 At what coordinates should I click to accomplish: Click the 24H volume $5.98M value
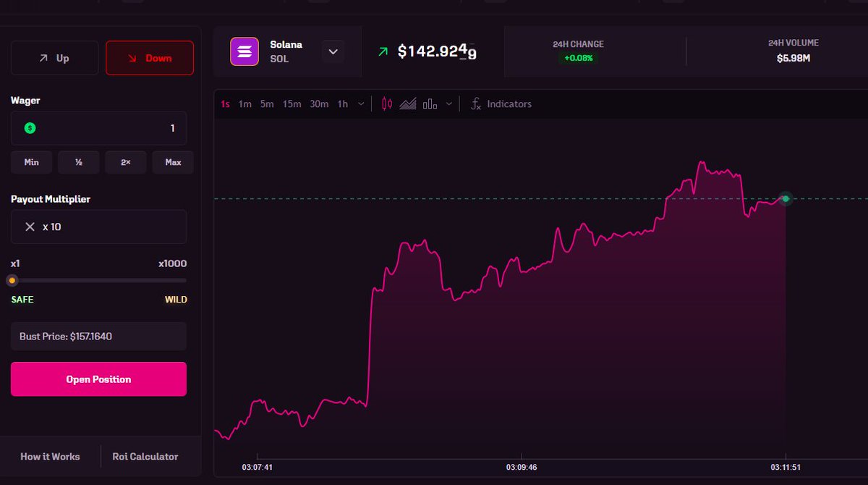click(x=793, y=58)
